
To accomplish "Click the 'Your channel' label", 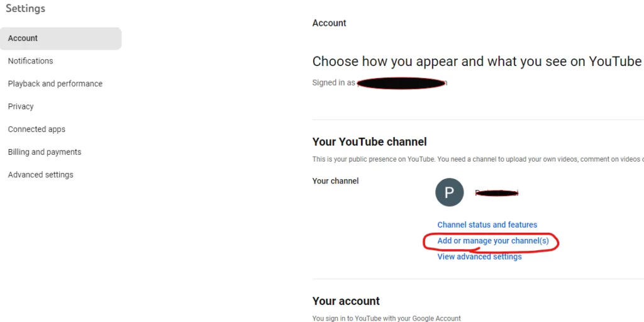I will (335, 181).
